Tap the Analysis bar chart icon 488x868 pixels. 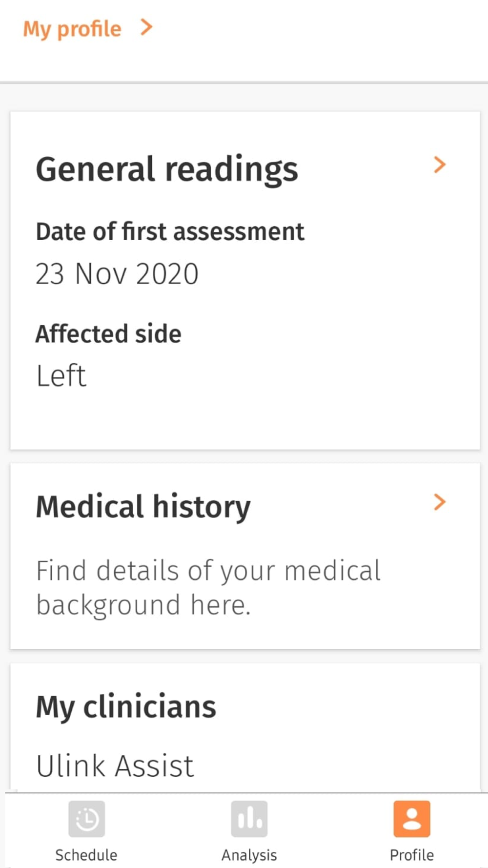pos(249,819)
